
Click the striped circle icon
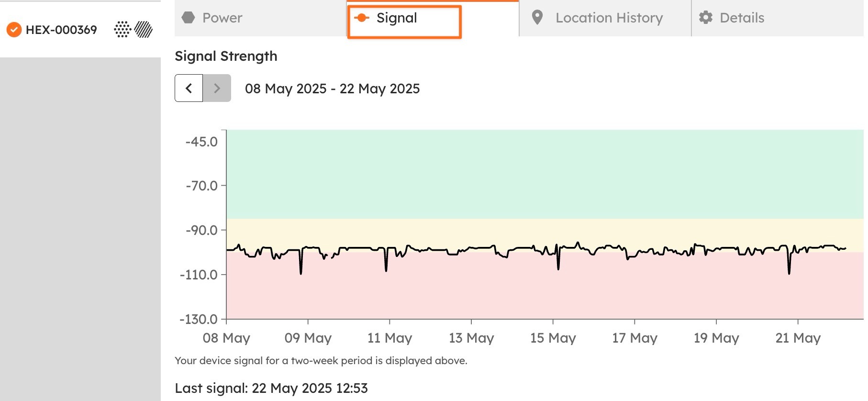144,30
